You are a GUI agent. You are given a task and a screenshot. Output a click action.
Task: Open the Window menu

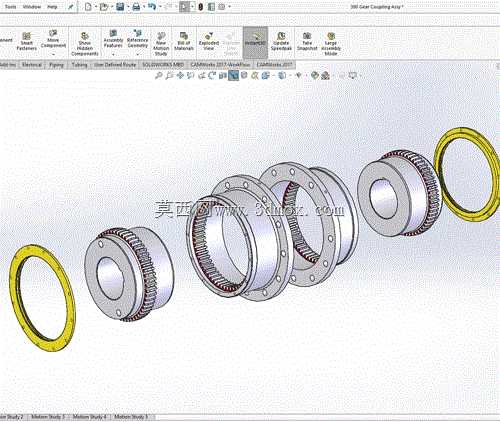pyautogui.click(x=32, y=6)
